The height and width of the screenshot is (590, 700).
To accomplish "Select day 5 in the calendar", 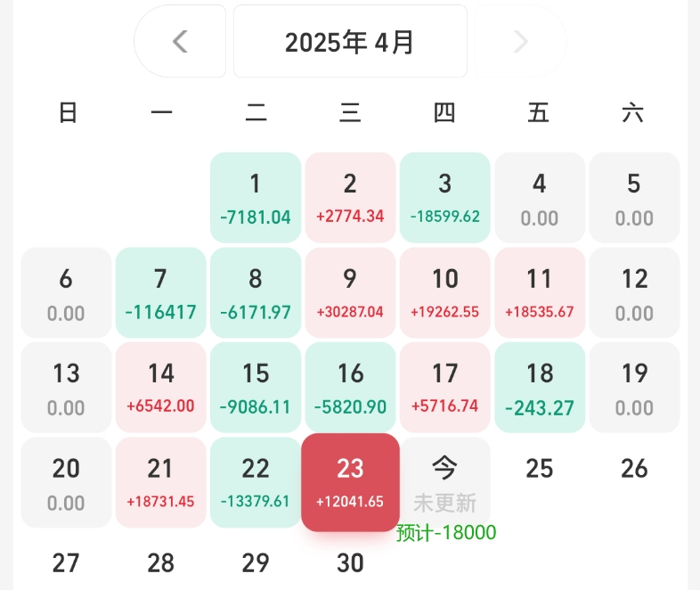I will (634, 198).
